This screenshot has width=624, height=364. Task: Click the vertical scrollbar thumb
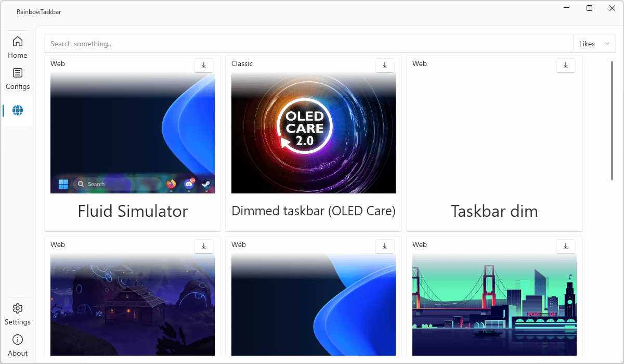[x=612, y=121]
